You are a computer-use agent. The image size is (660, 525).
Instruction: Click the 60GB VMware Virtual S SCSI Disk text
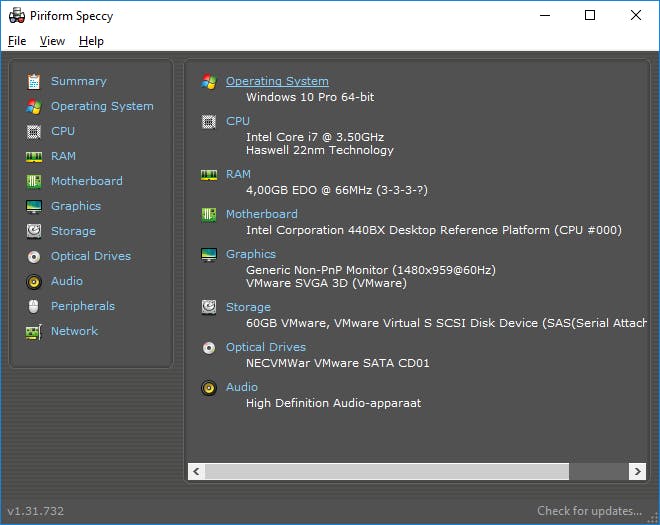coord(446,323)
